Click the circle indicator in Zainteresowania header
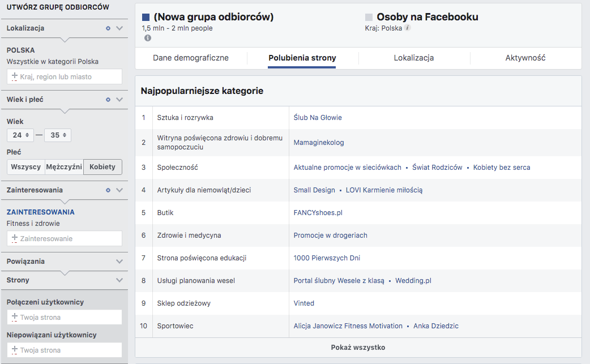Image resolution: width=590 pixels, height=364 pixels. pyautogui.click(x=108, y=190)
